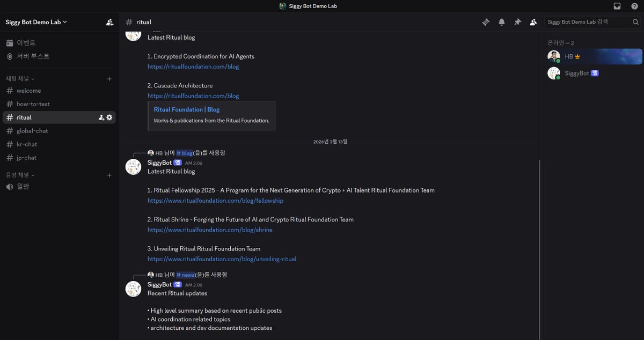
Task: Add channel via plus next to 채팅 채널
Action: [109, 79]
